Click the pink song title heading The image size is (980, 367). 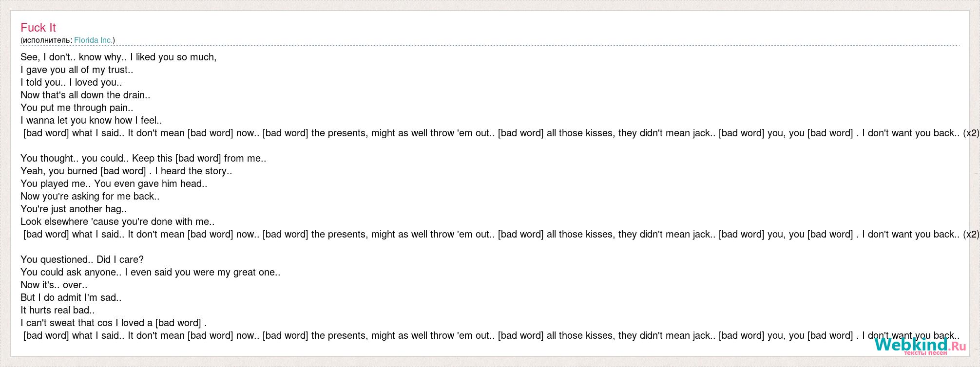pos(38,28)
